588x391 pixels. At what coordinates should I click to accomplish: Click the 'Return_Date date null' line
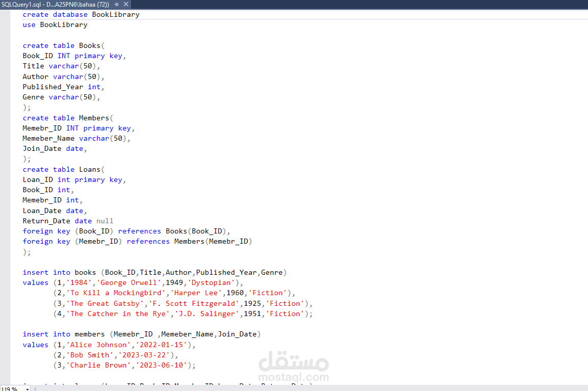pyautogui.click(x=68, y=221)
